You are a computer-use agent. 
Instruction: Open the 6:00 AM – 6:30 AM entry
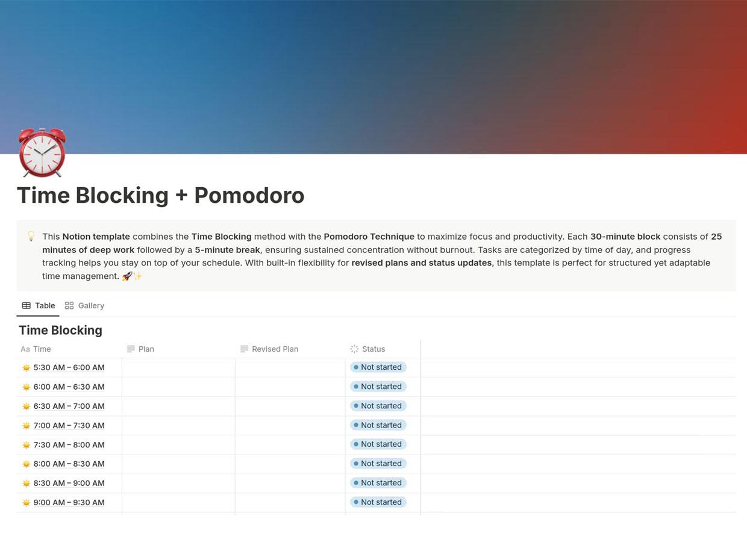point(69,387)
